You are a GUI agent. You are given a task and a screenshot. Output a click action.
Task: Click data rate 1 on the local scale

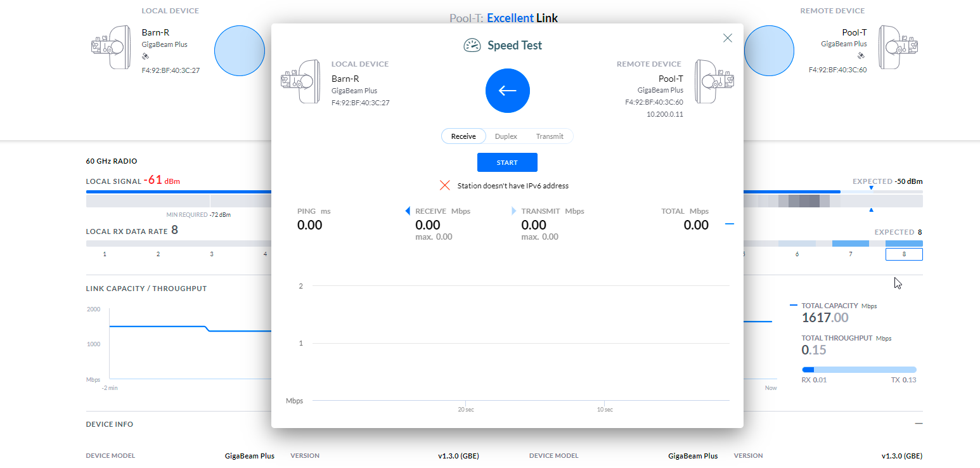point(105,254)
